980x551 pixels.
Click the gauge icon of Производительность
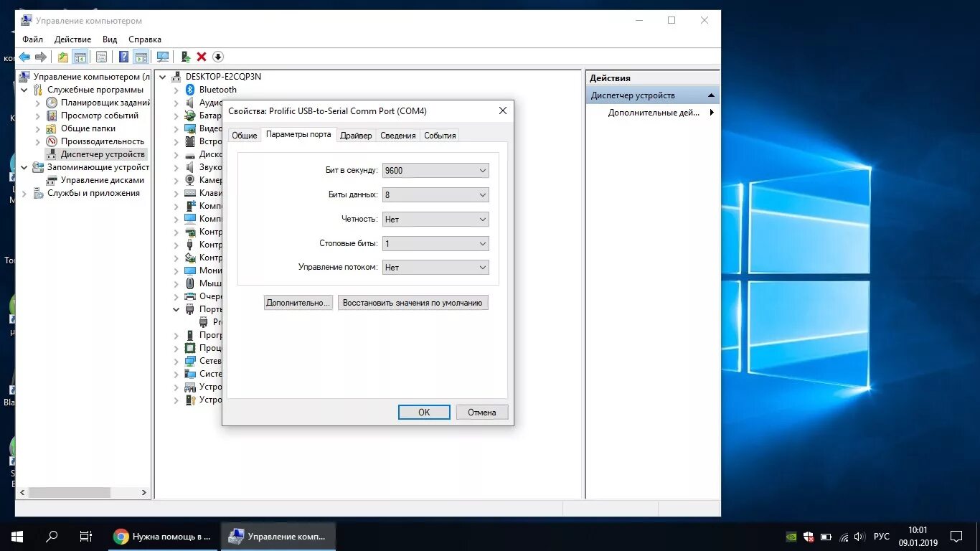pyautogui.click(x=52, y=141)
